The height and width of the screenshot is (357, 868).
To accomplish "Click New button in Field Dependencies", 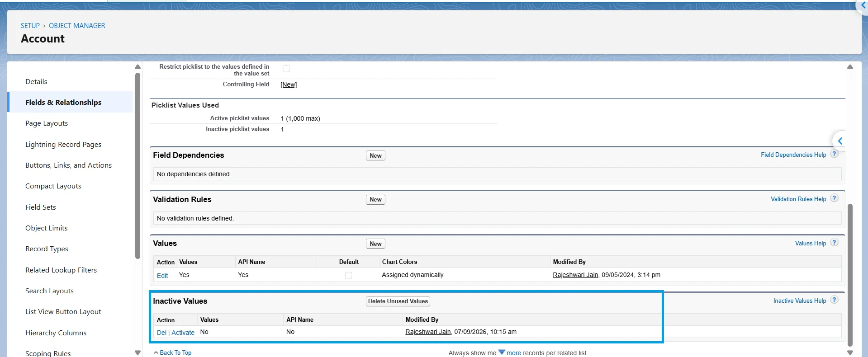I will click(x=375, y=155).
